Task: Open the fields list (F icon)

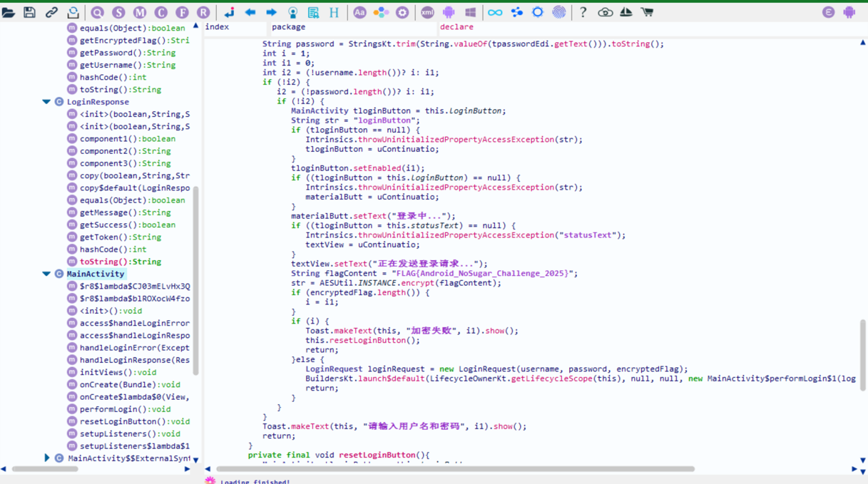Action: (183, 12)
